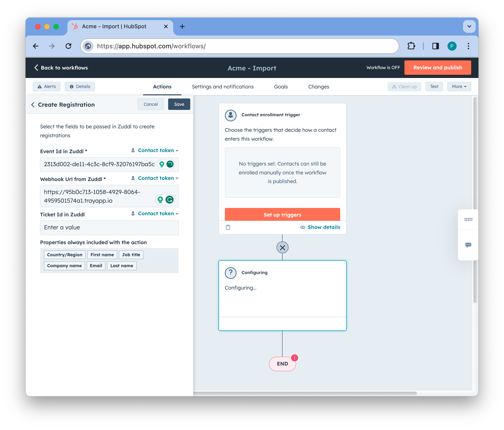504x430 pixels.
Task: Expand the More dropdown
Action: pos(459,86)
